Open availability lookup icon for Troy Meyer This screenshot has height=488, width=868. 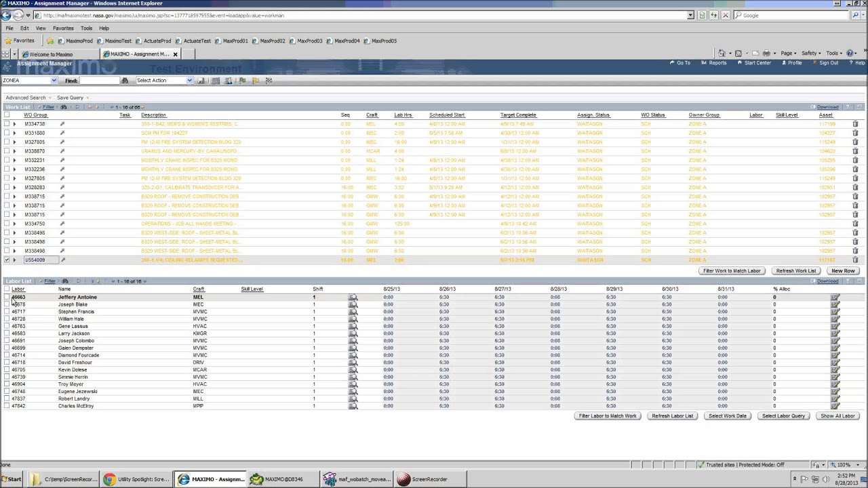coord(353,384)
